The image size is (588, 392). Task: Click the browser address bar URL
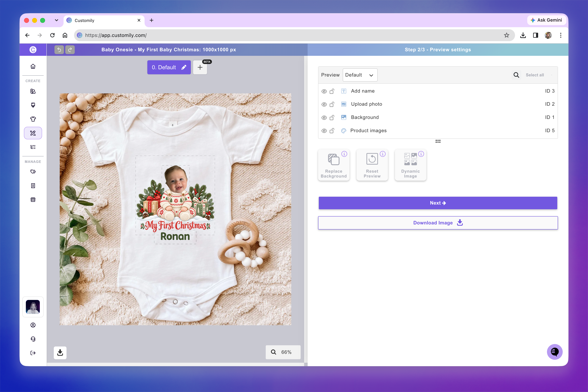294,35
